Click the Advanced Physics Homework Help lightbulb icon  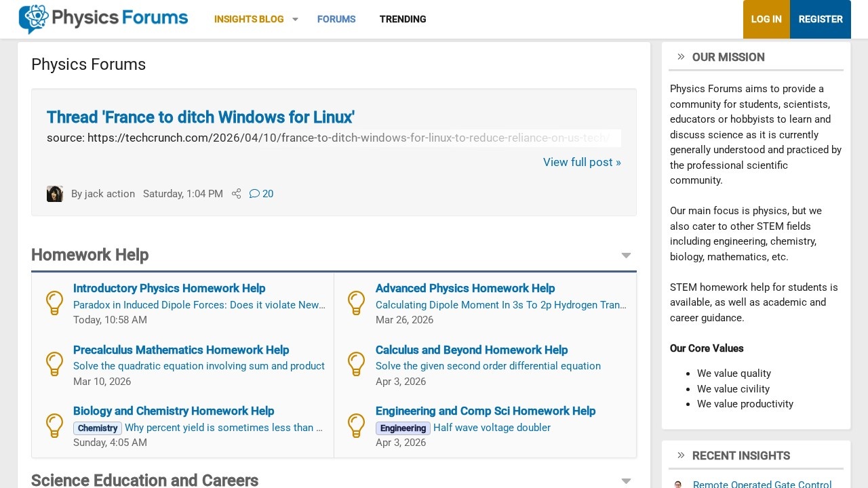pos(357,303)
